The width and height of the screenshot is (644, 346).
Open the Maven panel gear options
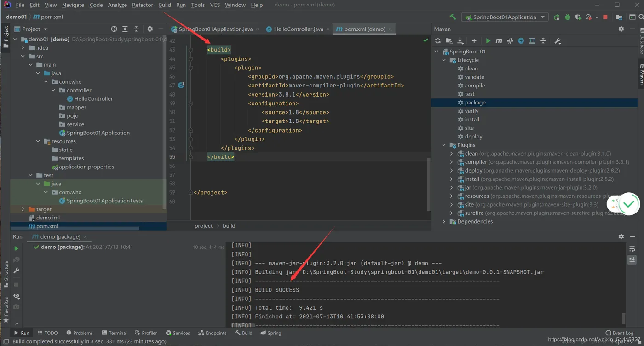pos(621,29)
